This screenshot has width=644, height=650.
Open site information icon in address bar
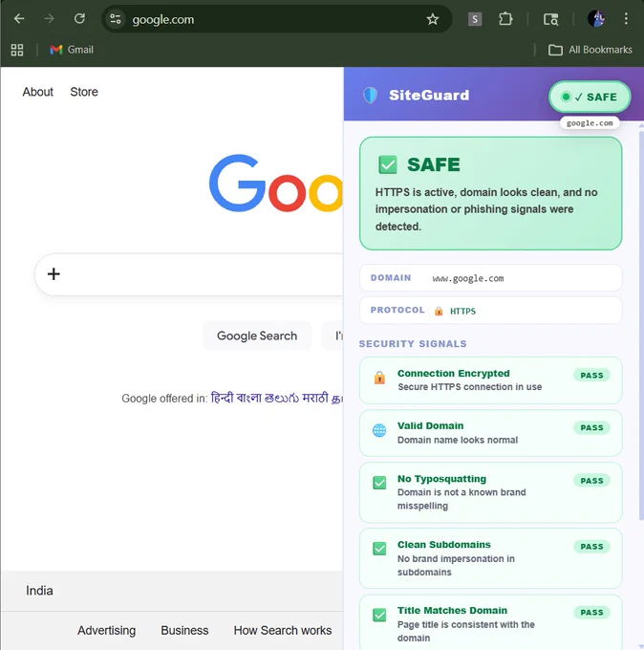click(x=116, y=19)
